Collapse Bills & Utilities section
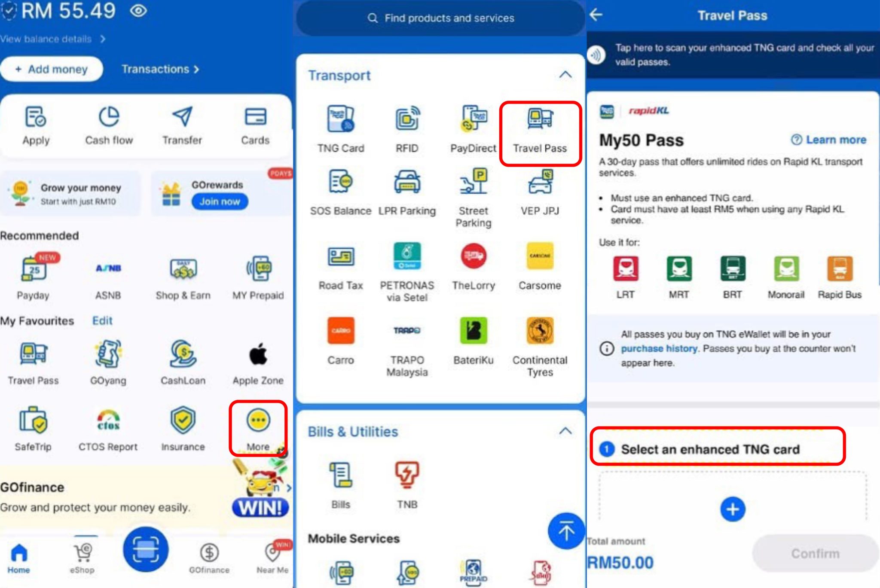The height and width of the screenshot is (588, 880). tap(565, 431)
